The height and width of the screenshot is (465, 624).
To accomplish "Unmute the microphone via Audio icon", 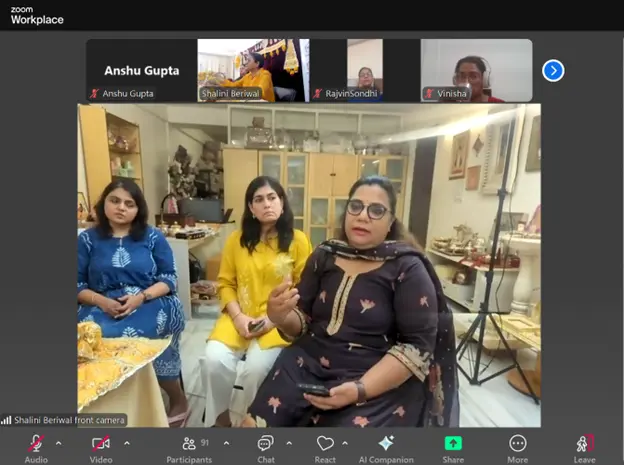I will 36,443.
